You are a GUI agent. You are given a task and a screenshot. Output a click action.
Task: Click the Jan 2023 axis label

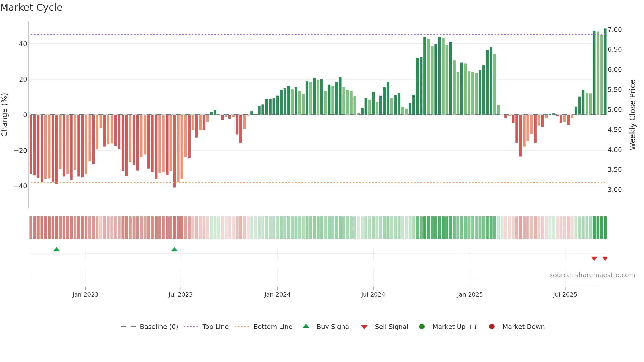[x=85, y=295]
